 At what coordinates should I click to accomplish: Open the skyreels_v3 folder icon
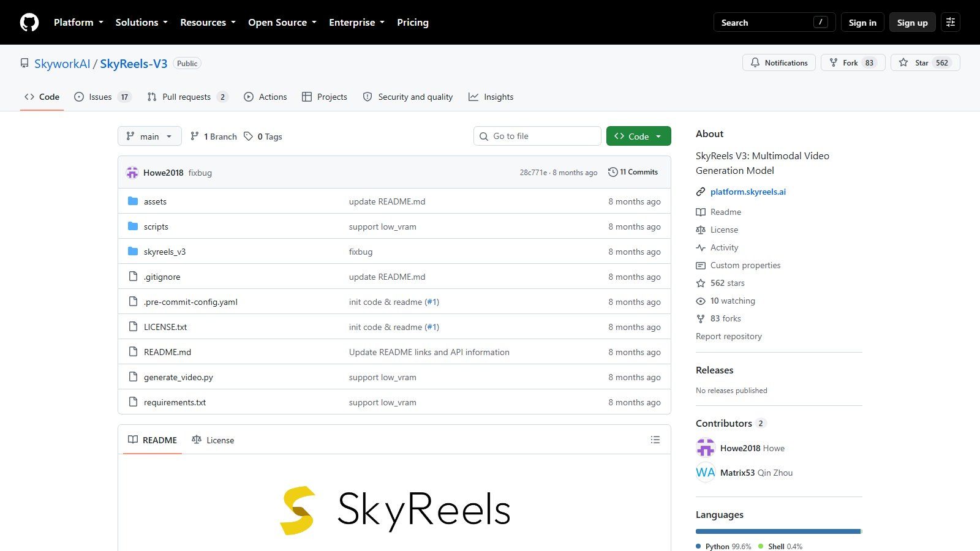tap(133, 252)
